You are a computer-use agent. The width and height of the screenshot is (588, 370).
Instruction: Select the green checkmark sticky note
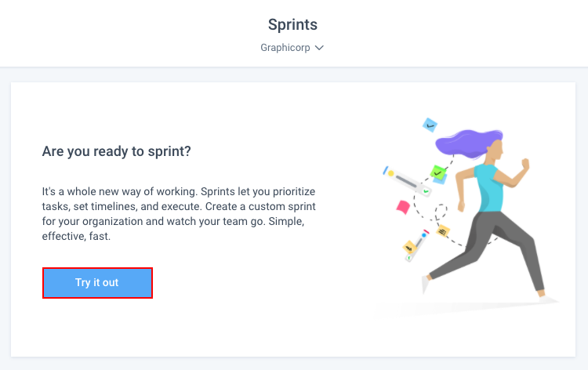(437, 172)
